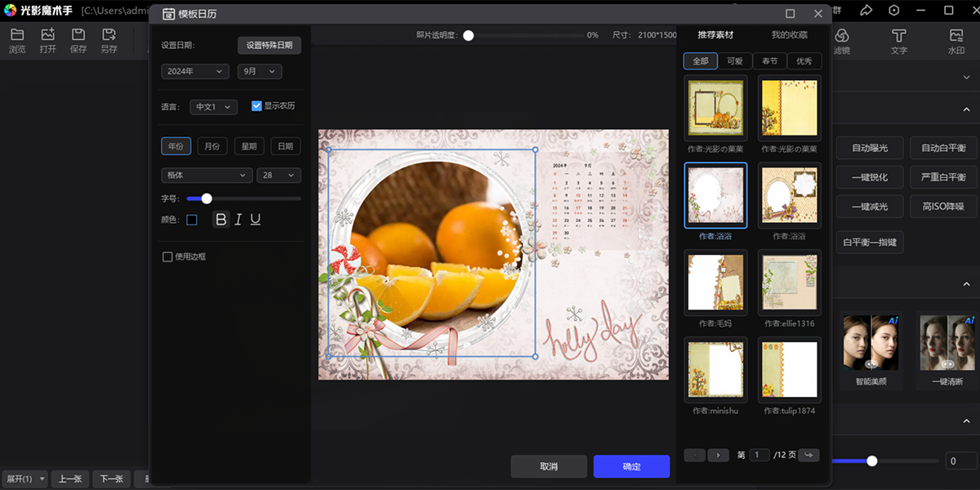Image resolution: width=980 pixels, height=490 pixels.
Task: Enable the Use Border (使用边框) checkbox
Action: click(167, 256)
